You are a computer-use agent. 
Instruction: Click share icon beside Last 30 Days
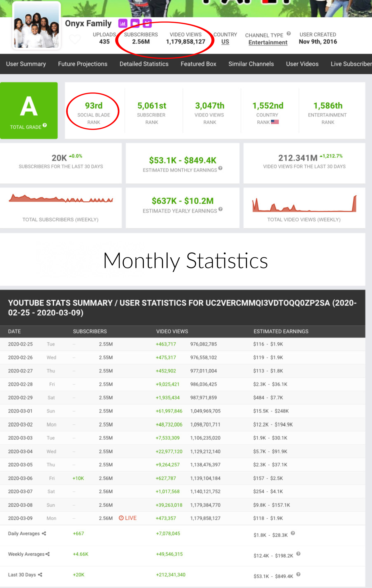point(40,575)
